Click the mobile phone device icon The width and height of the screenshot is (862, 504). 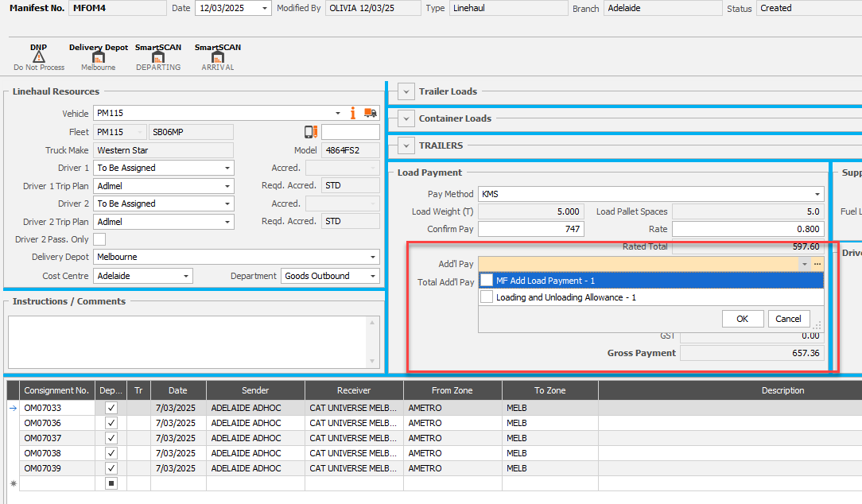[311, 132]
